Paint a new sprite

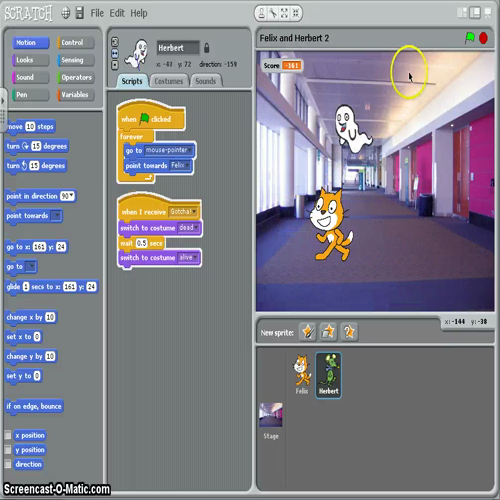[x=307, y=332]
